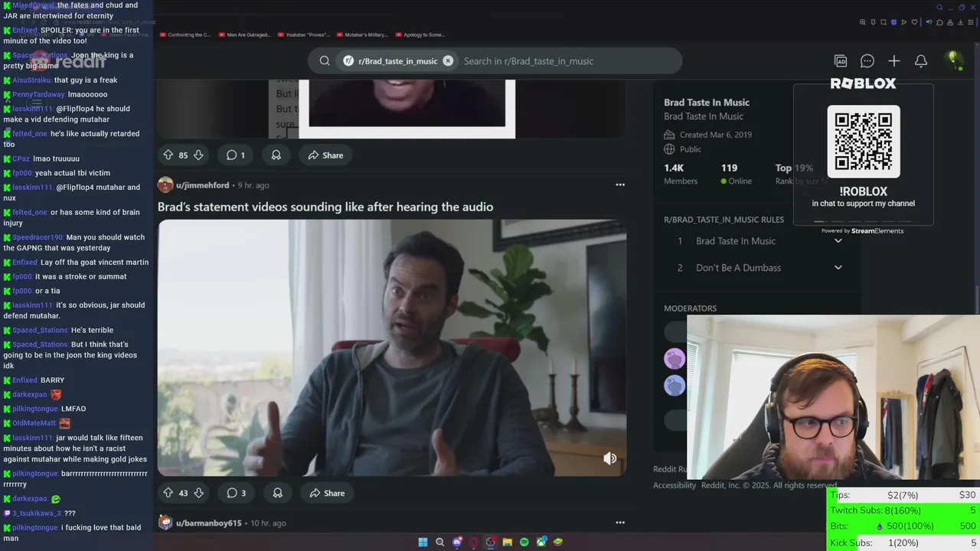Open the Apology to Some... bookmark

point(420,34)
